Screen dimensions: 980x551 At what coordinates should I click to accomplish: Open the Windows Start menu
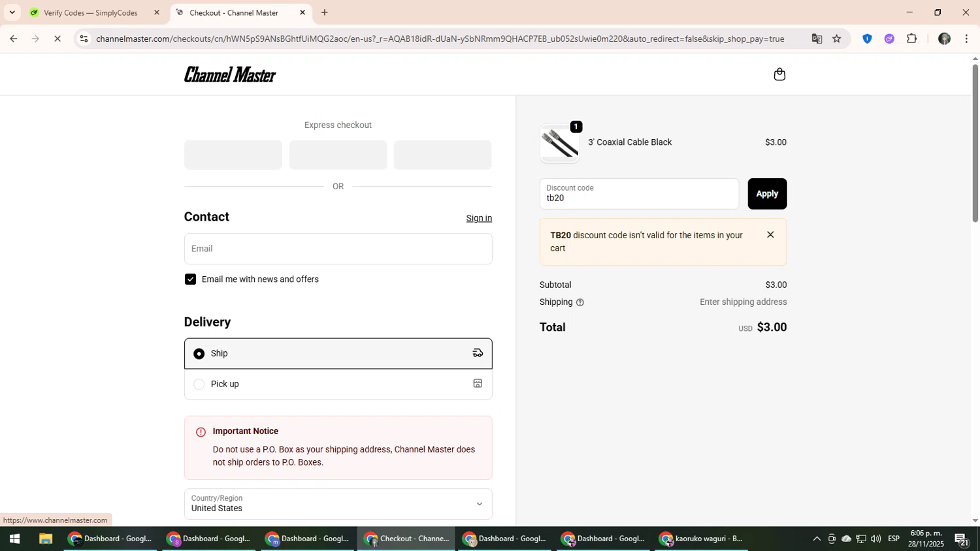14,539
